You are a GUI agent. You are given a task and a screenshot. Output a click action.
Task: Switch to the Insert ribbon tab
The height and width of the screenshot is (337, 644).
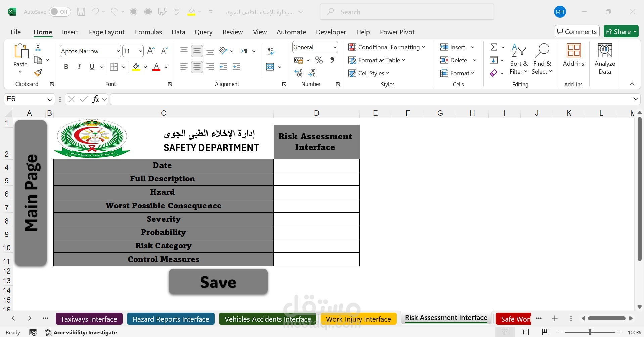click(x=70, y=32)
